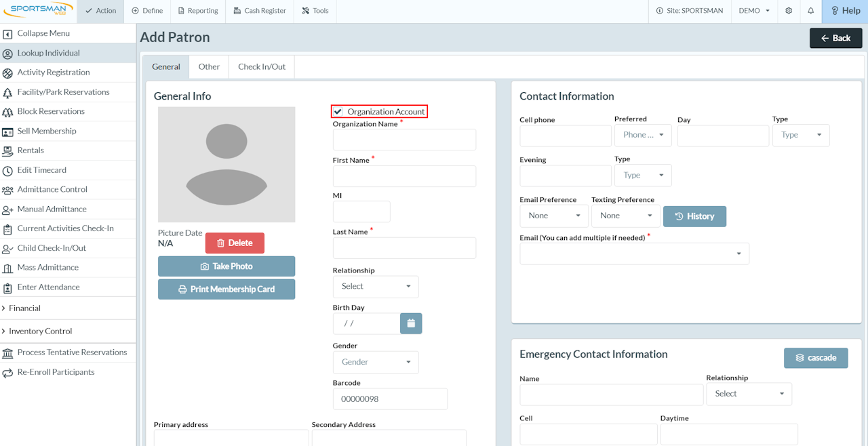
Task: Expand the Inventory Control sidebar section
Action: click(x=40, y=331)
